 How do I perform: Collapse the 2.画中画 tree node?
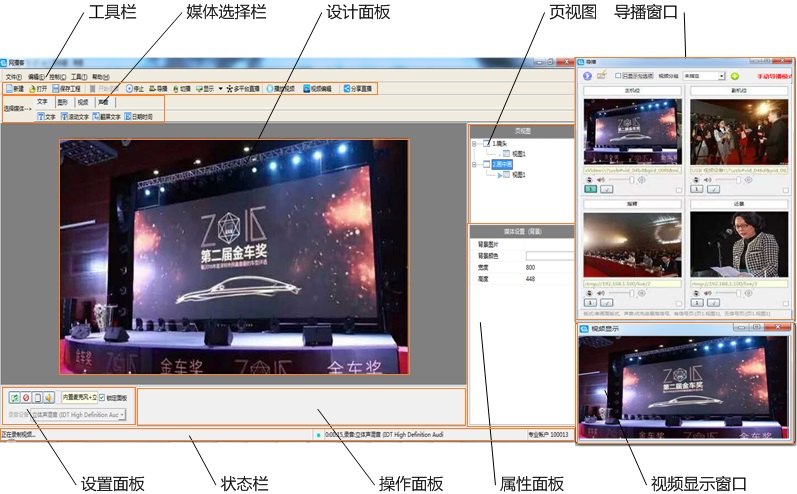pyautogui.click(x=474, y=164)
